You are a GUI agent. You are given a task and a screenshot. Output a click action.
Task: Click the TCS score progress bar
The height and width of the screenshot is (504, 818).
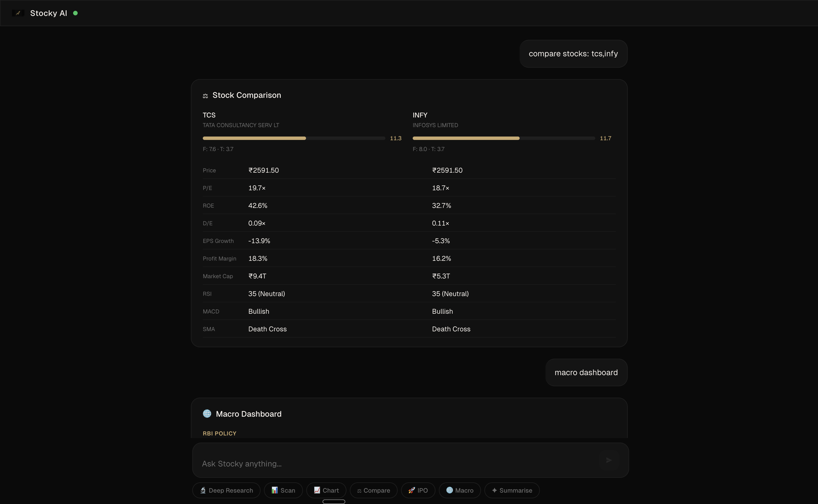[x=294, y=138]
